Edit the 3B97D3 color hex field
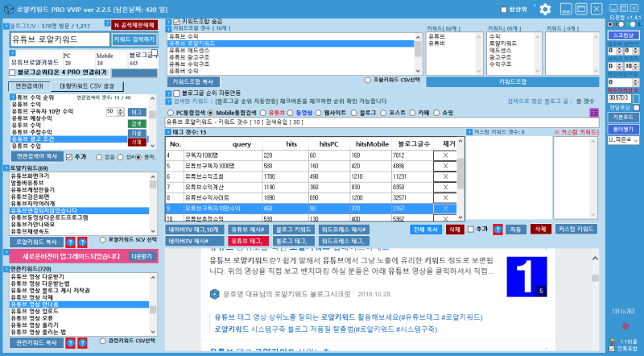This screenshot has height=356, width=644. tap(619, 98)
